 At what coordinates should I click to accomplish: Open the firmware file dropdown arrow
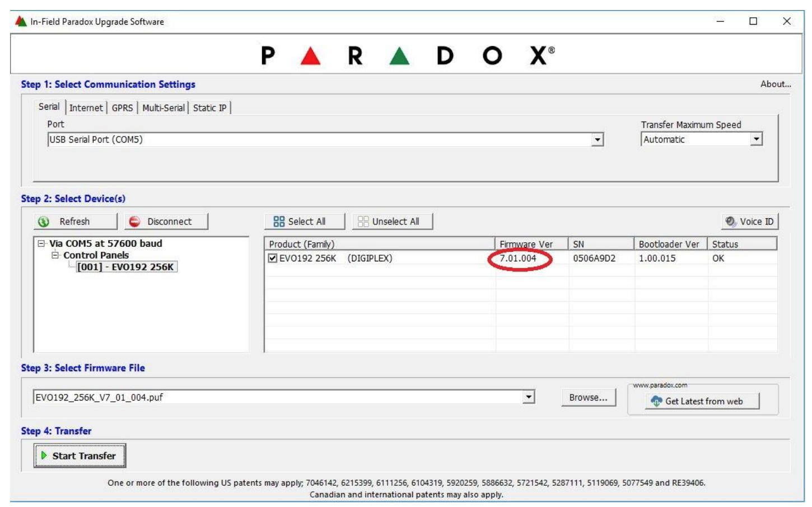[528, 397]
